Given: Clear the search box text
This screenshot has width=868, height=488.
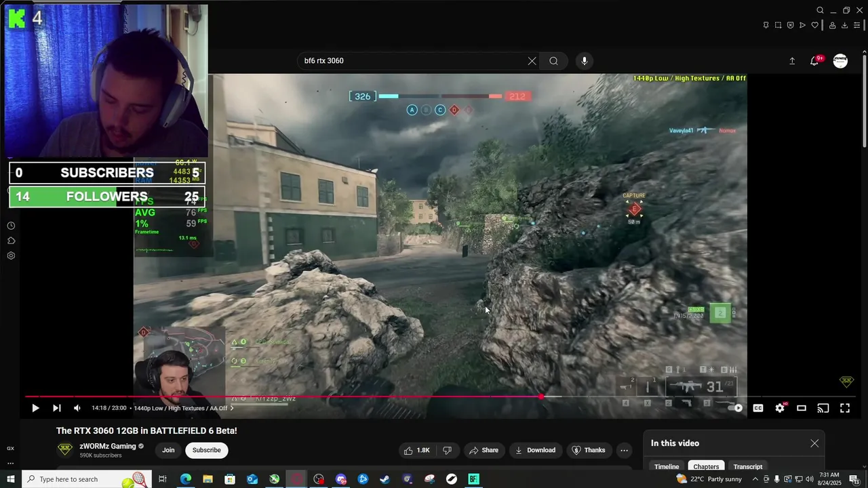Looking at the screenshot, I should 532,61.
